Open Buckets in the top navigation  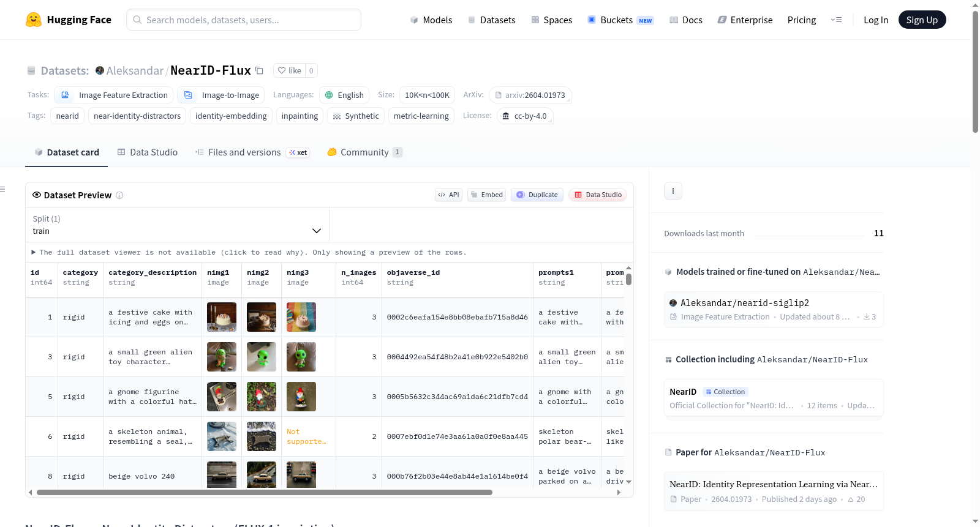pyautogui.click(x=621, y=20)
